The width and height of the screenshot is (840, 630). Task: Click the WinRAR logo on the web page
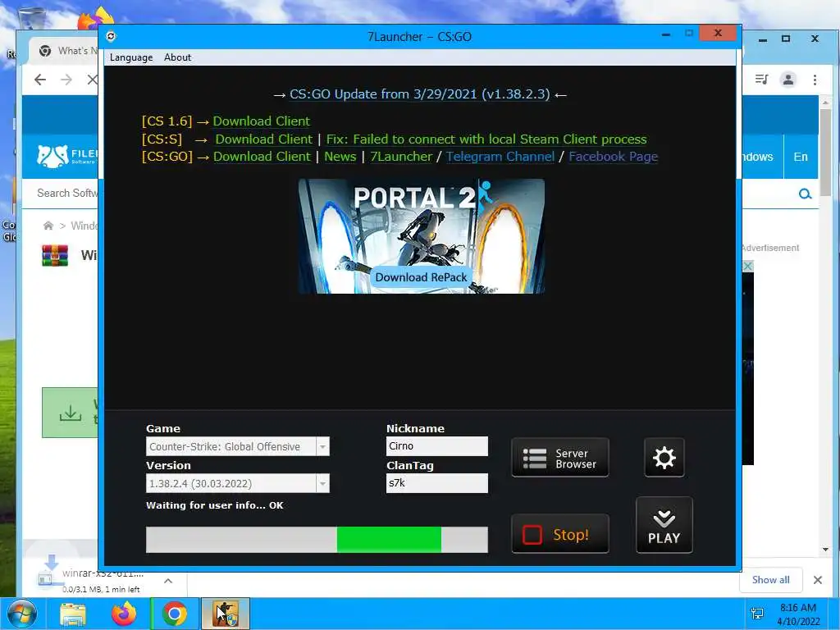point(55,256)
